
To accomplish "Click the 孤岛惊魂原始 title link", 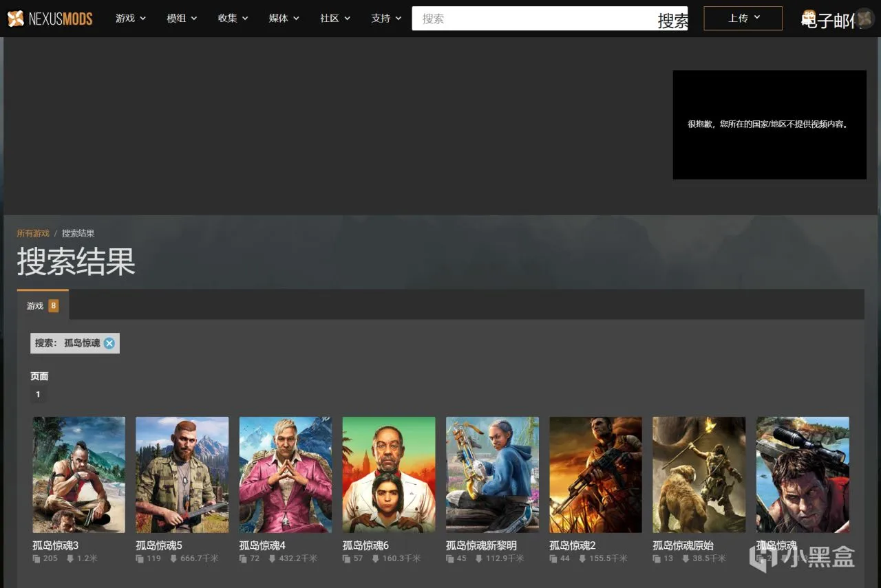I will (x=683, y=545).
